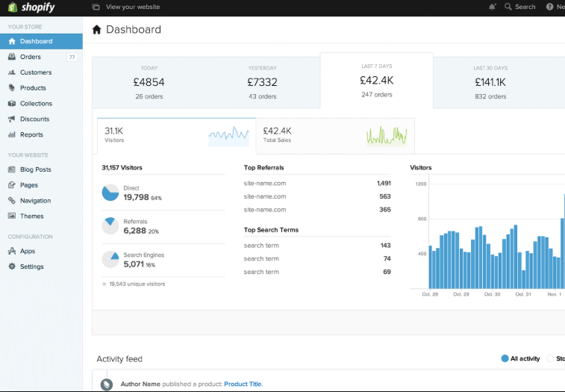
Task: Open the notifications bell
Action: [x=492, y=7]
